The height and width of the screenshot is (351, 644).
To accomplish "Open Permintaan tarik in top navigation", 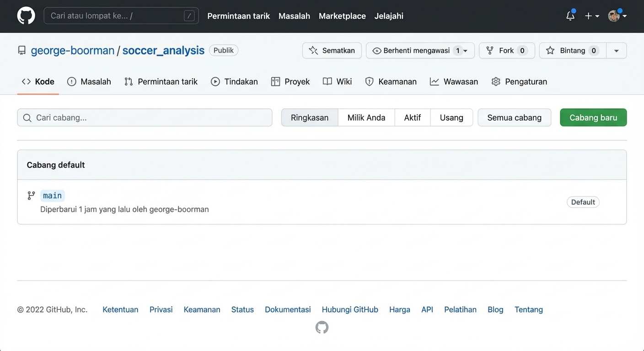I will [x=239, y=16].
